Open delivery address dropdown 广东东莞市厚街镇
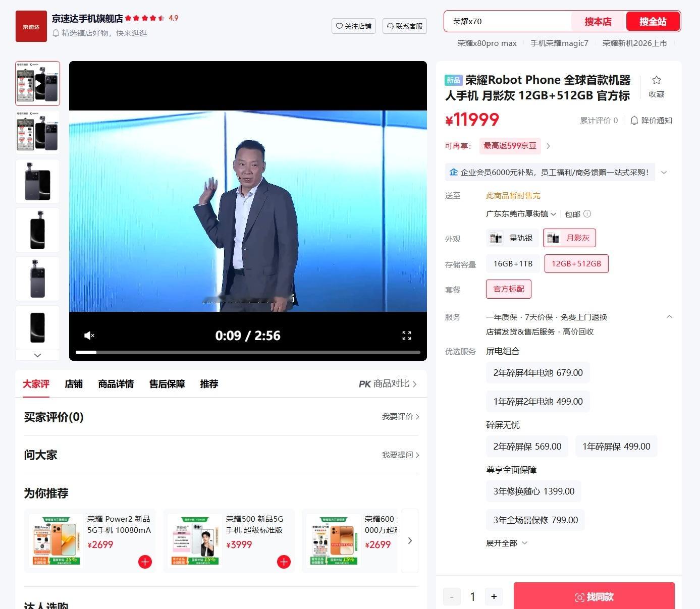This screenshot has height=609, width=700. pyautogui.click(x=521, y=214)
